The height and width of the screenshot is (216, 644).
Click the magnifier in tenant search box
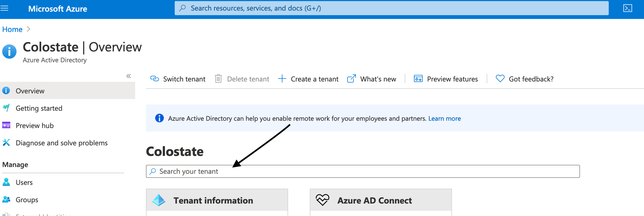tap(153, 171)
